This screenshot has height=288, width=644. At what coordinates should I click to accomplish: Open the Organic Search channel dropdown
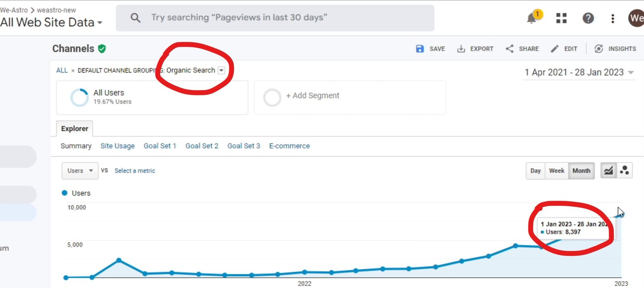click(x=221, y=70)
